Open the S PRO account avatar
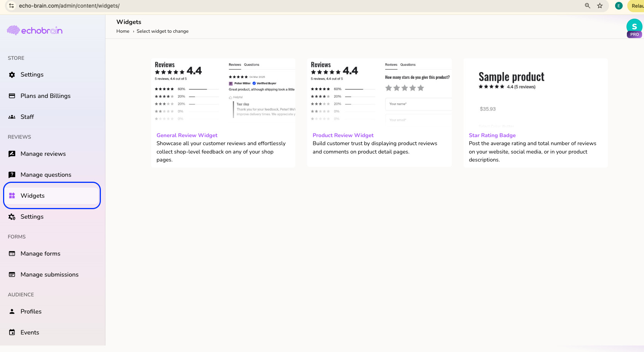644x352 pixels. pyautogui.click(x=634, y=28)
